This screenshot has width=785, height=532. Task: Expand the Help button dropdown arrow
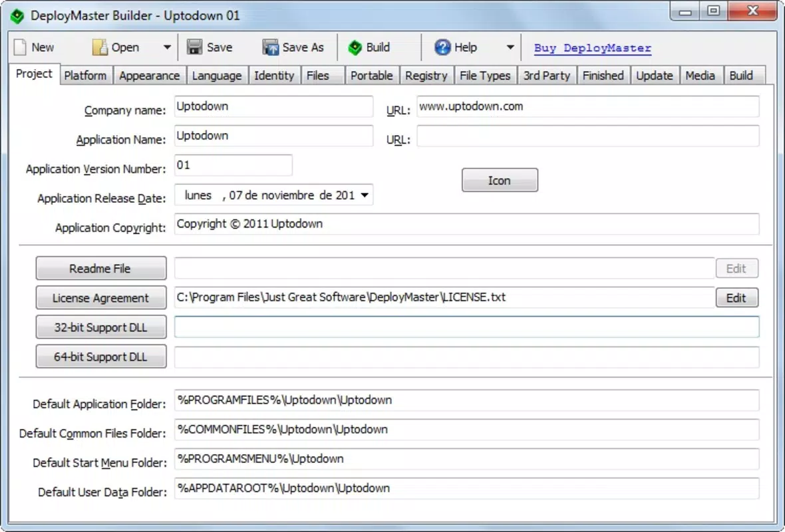click(510, 47)
